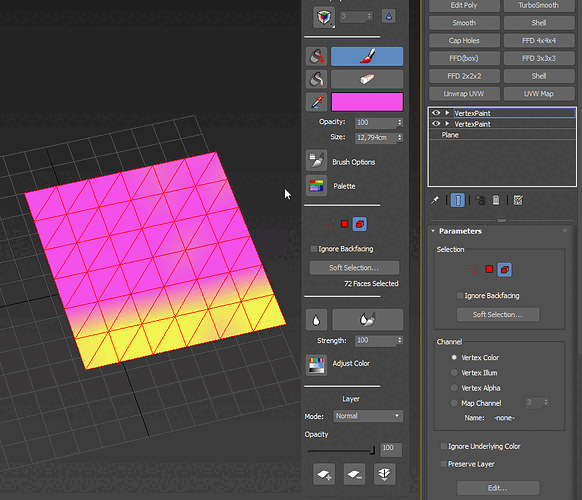Open Configure Modifier Sets icon
The image size is (582, 500).
(x=518, y=200)
